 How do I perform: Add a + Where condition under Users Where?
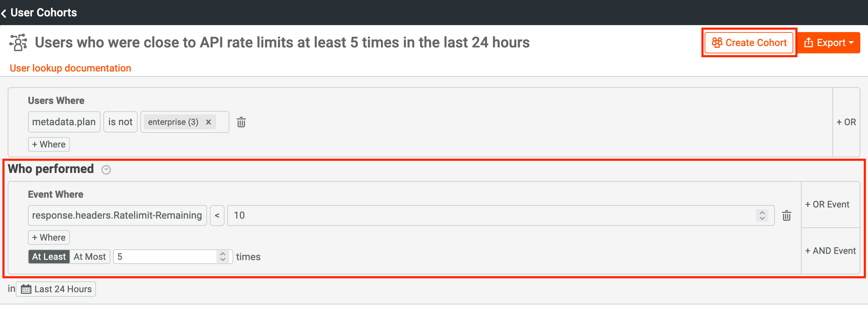[x=49, y=144]
